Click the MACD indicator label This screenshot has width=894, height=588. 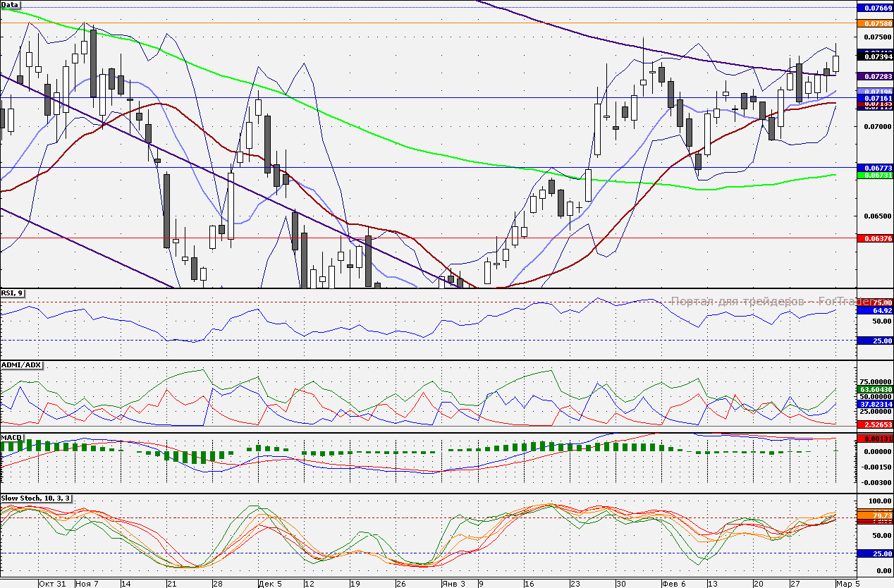pyautogui.click(x=12, y=438)
